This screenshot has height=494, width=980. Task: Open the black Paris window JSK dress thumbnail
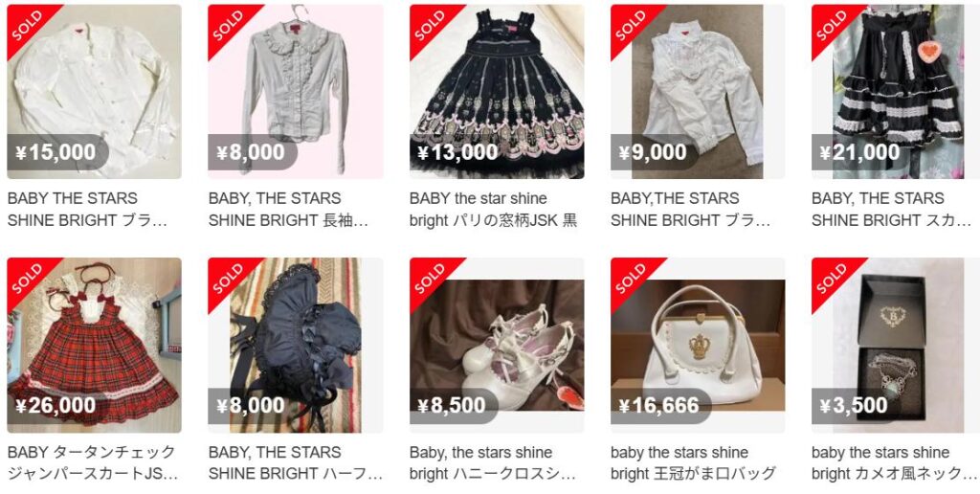[x=497, y=92]
